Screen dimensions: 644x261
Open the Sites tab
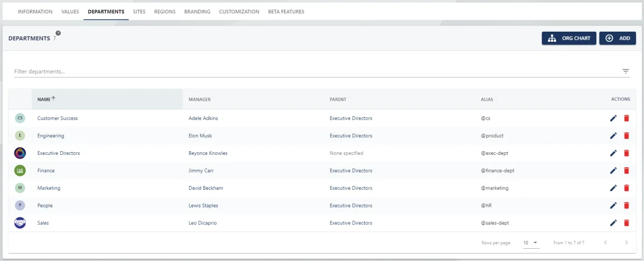(x=139, y=11)
